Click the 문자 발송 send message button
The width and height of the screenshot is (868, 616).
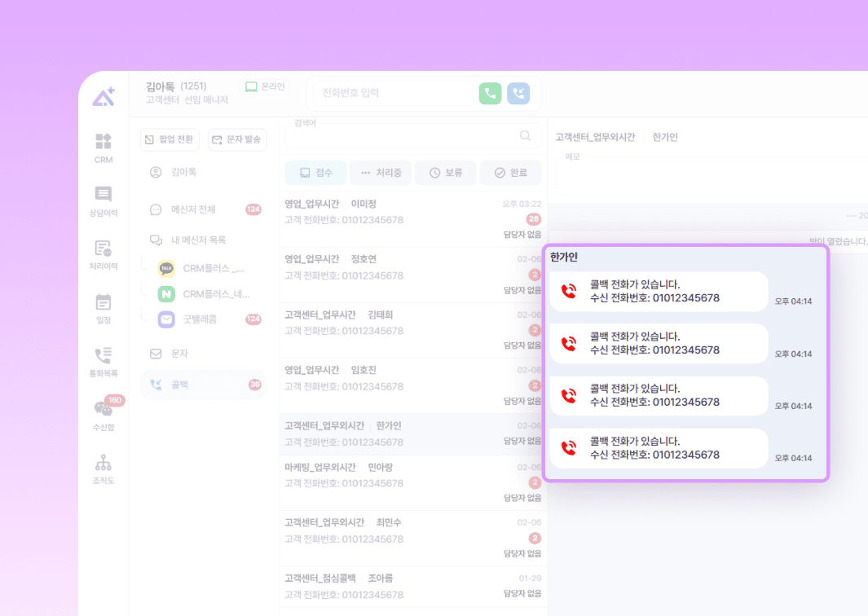236,139
